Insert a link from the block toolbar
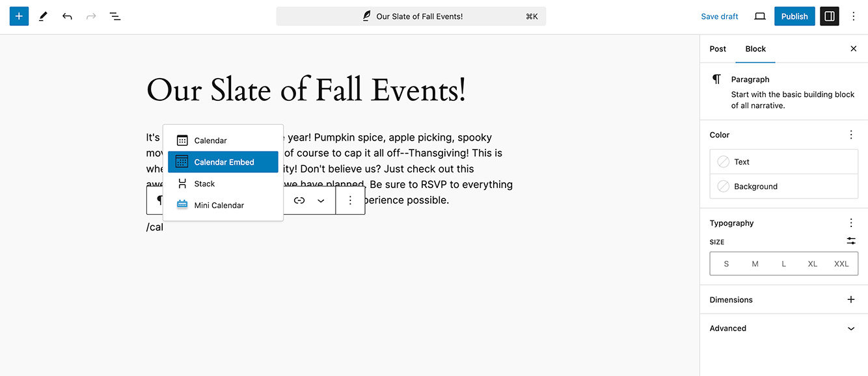 [299, 200]
